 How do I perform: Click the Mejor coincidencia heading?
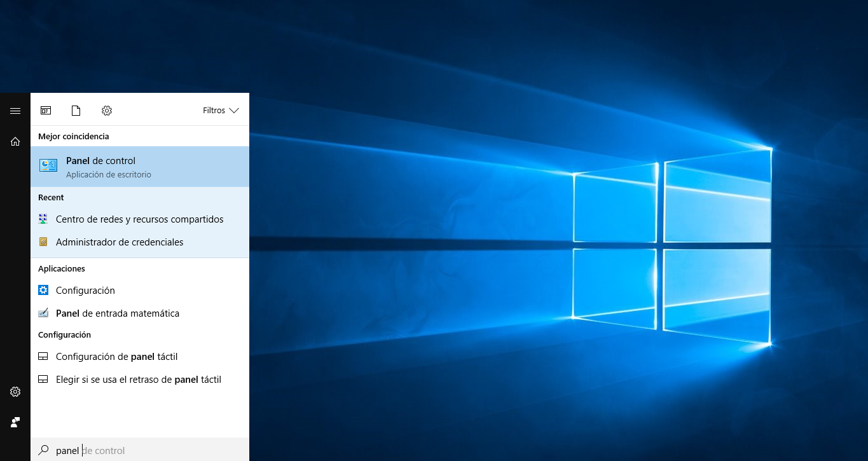74,137
